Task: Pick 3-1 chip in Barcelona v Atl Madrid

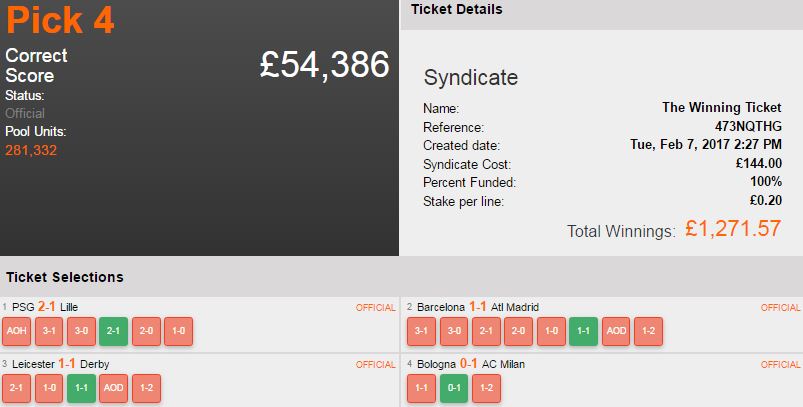Action: click(x=421, y=332)
